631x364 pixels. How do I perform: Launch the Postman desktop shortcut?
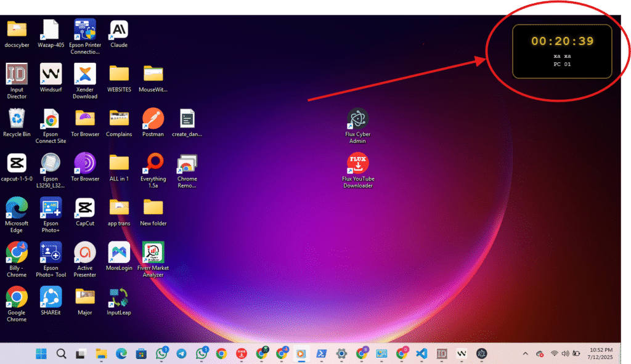pyautogui.click(x=153, y=119)
